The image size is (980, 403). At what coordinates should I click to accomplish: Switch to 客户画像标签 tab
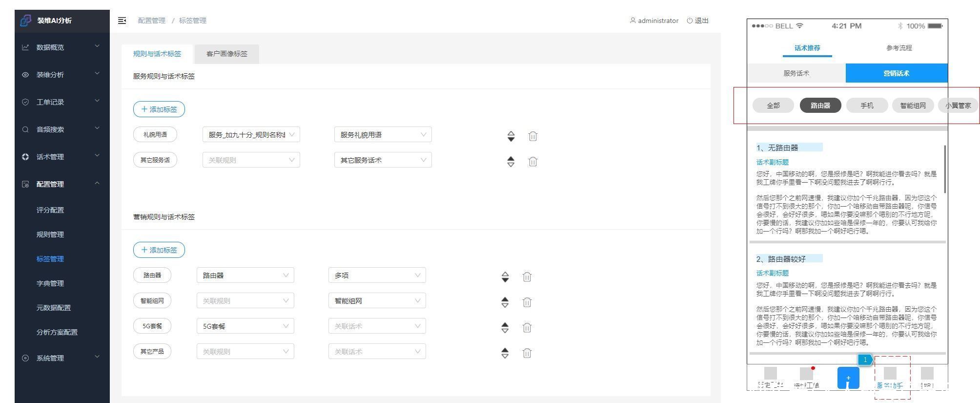[x=227, y=54]
